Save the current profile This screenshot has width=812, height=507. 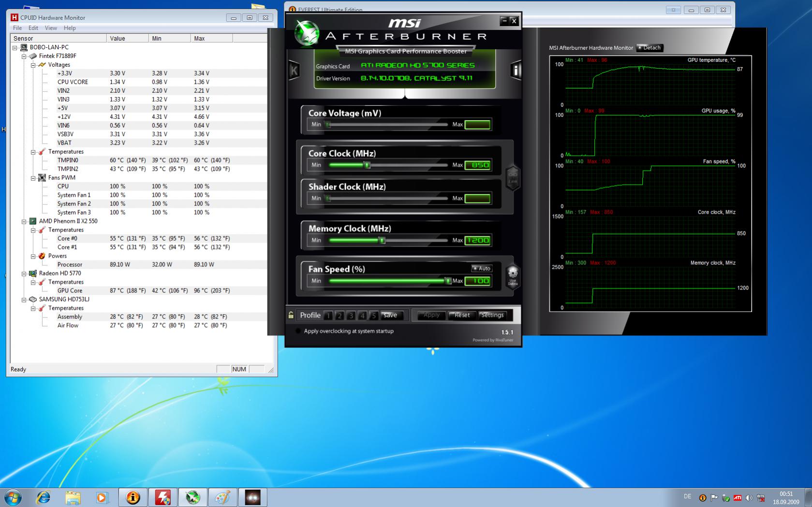(390, 315)
